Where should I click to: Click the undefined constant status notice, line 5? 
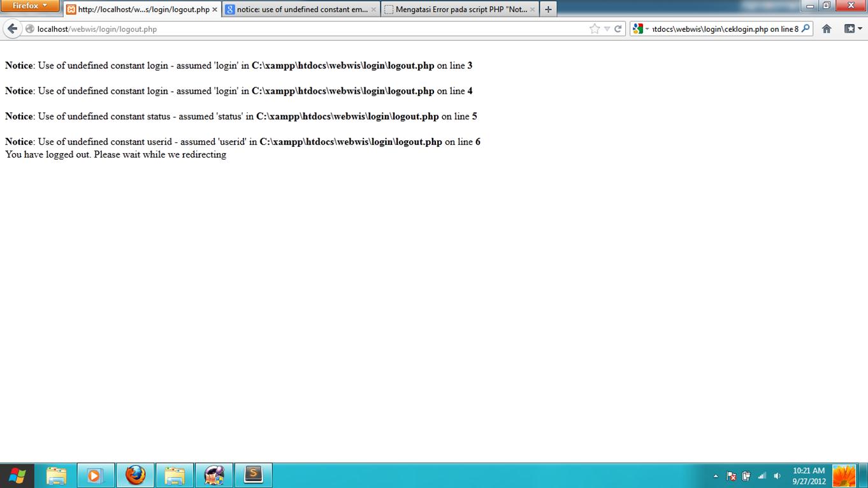pyautogui.click(x=241, y=116)
